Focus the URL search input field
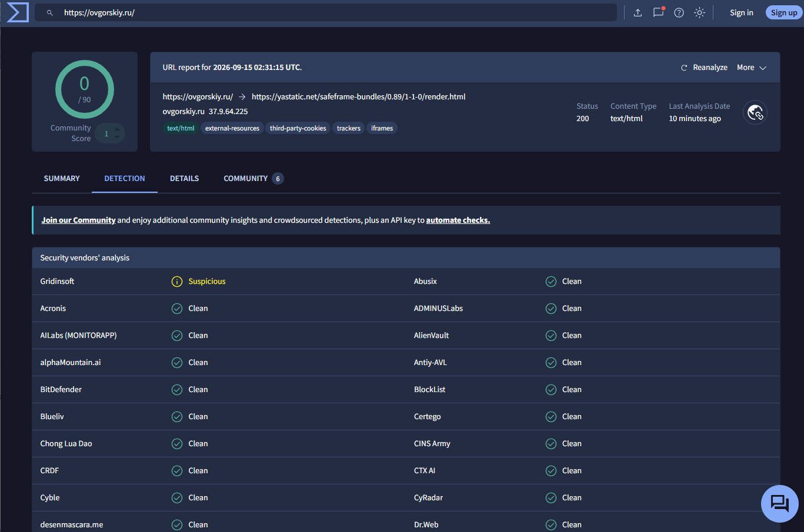The height and width of the screenshot is (532, 804). pyautogui.click(x=326, y=12)
